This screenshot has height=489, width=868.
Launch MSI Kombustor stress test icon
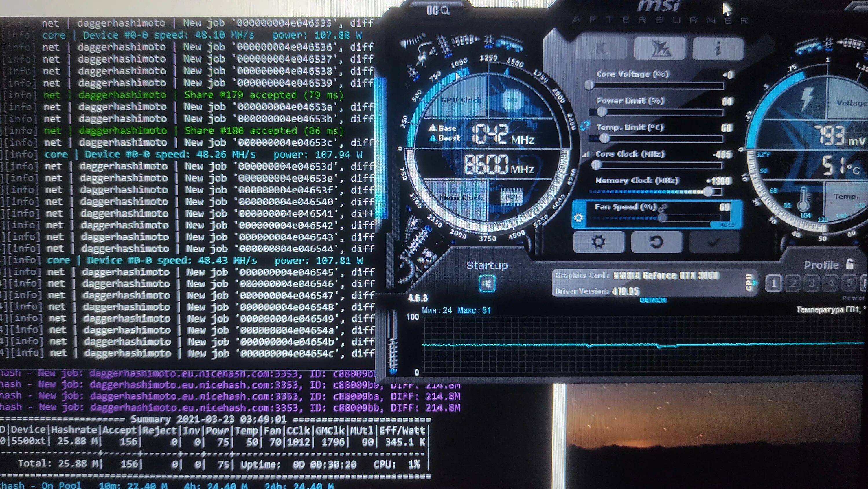coord(659,49)
